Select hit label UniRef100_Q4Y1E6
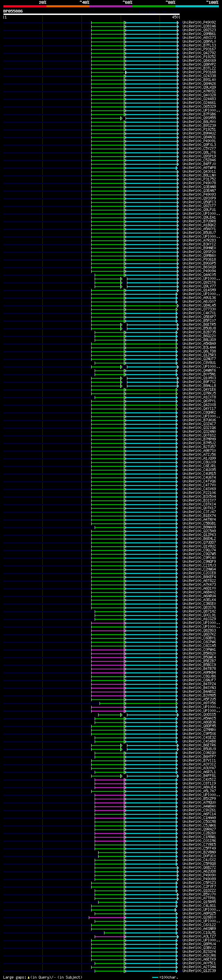Image resolution: width=222 pixels, height=980 pixels. 199,390
